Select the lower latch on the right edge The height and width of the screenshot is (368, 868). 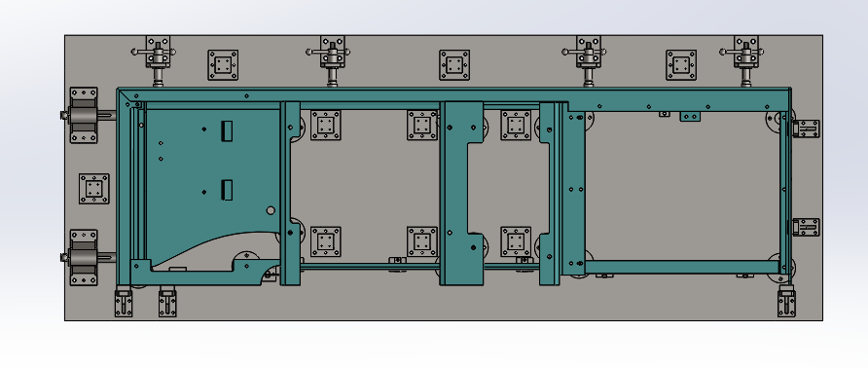pos(806,227)
